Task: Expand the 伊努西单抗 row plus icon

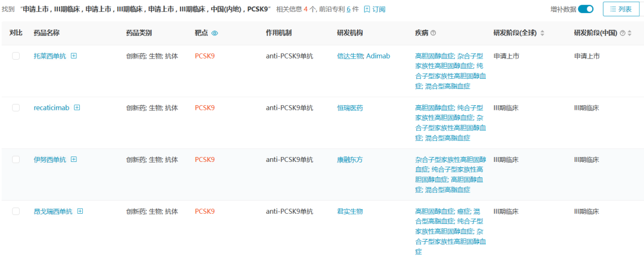Action: tap(74, 159)
